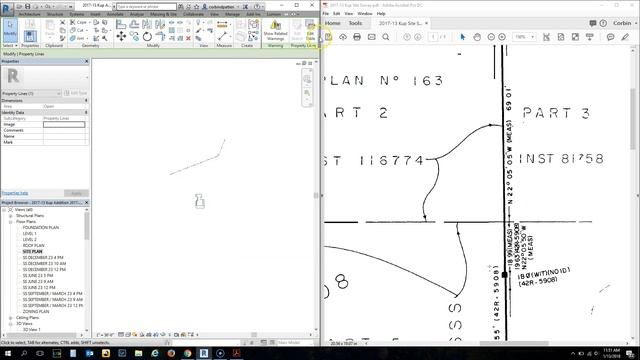Click the Zoom In plus icon in Acrobat
Screen dimensions: 640x360
[502, 37]
